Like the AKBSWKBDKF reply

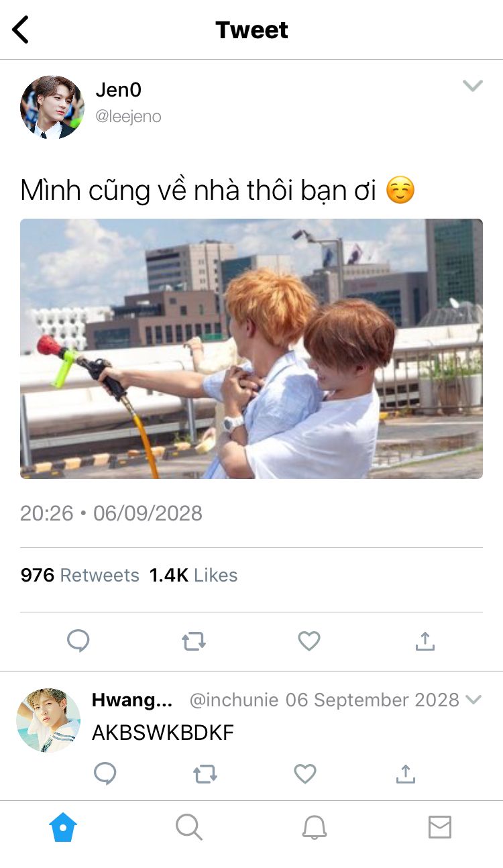(305, 773)
